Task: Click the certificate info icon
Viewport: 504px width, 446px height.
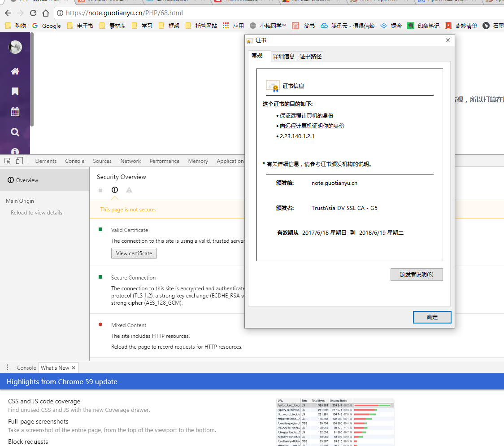Action: coord(273,86)
